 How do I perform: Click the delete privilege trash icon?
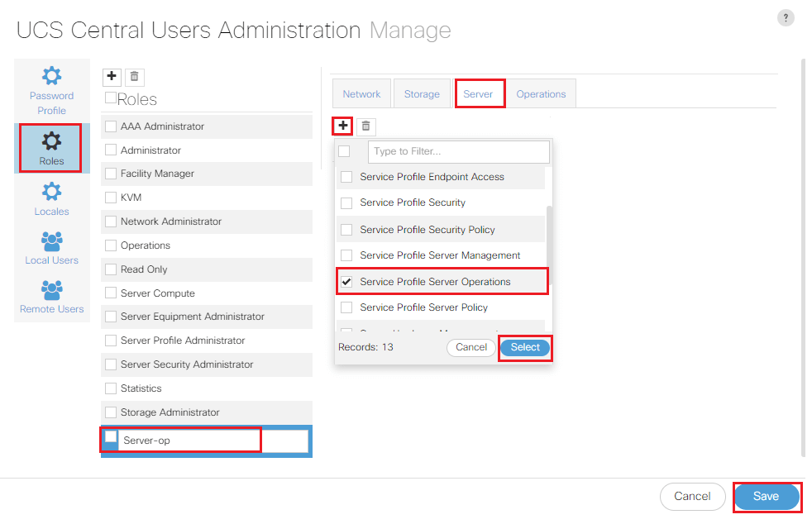click(366, 126)
